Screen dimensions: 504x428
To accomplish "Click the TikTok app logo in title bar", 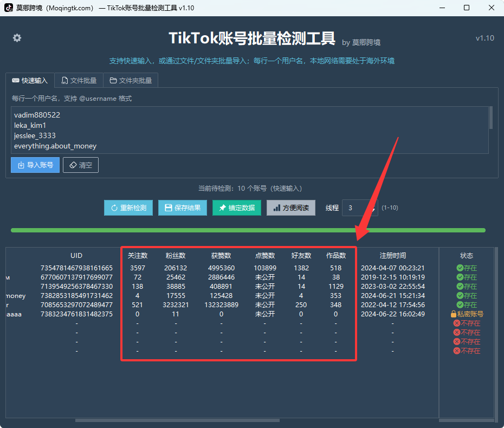I will (9, 8).
